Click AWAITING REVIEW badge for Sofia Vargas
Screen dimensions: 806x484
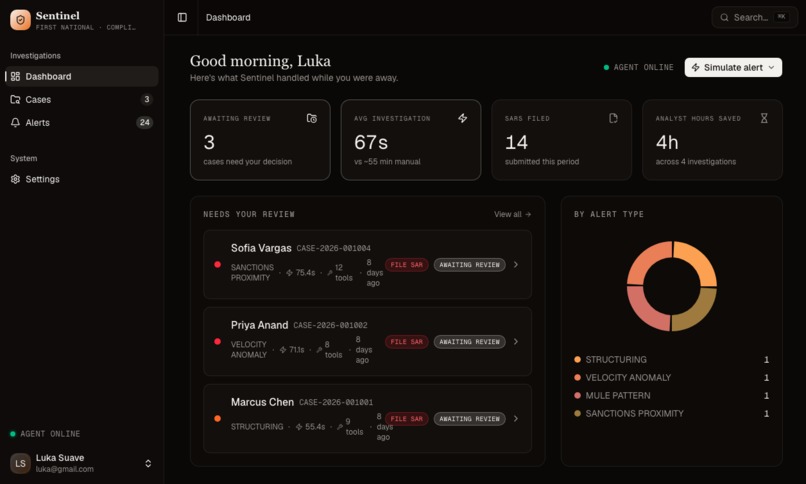coord(469,265)
